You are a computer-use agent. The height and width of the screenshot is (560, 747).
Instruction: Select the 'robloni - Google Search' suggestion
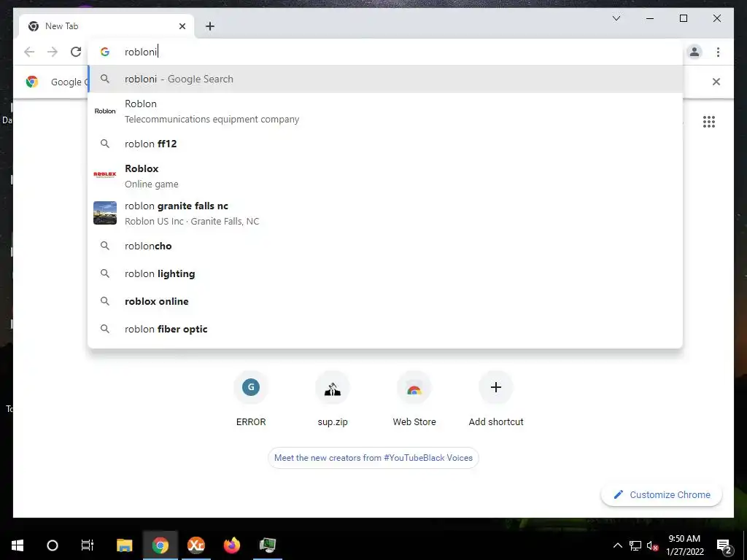[x=385, y=79]
